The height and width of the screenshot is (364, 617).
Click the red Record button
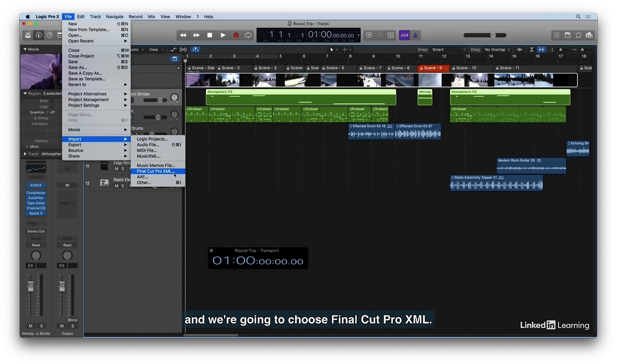click(x=236, y=35)
